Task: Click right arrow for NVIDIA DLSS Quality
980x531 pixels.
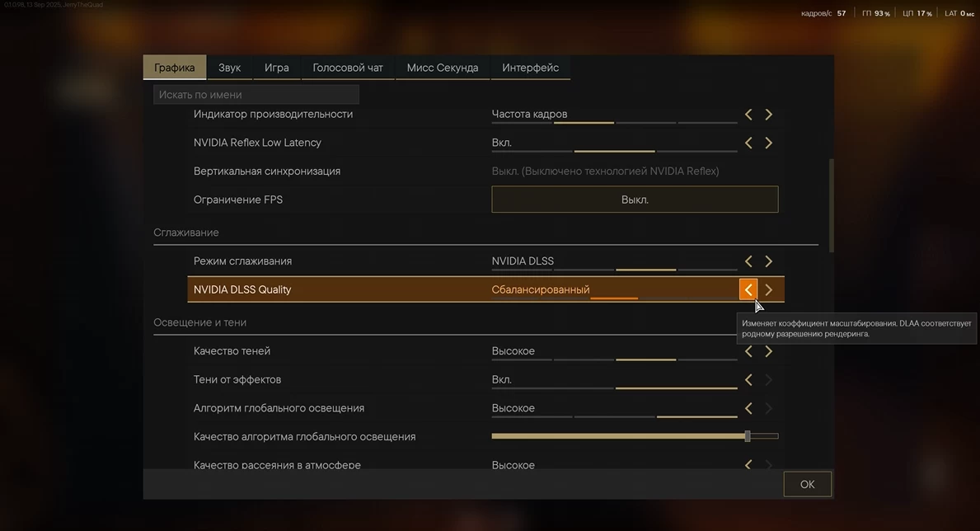Action: 768,289
